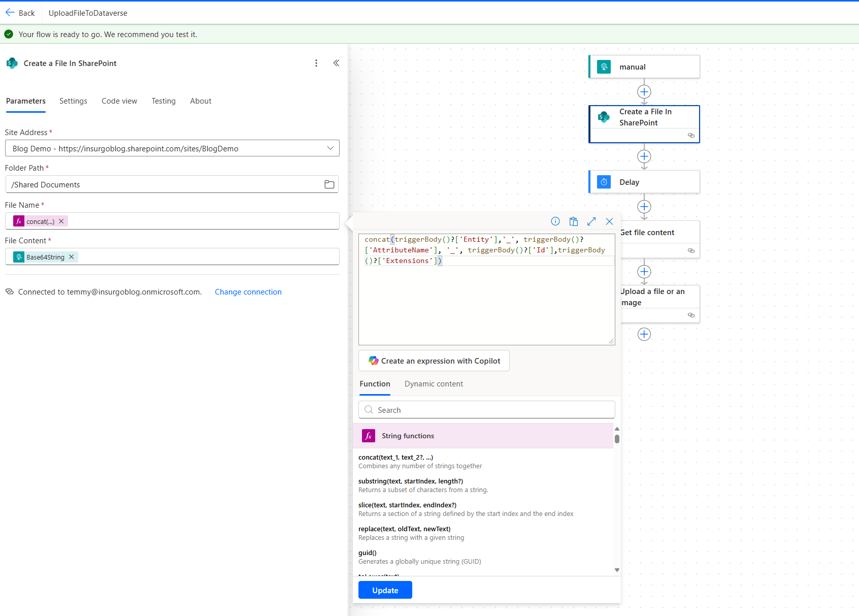Open the About tab

click(x=201, y=101)
